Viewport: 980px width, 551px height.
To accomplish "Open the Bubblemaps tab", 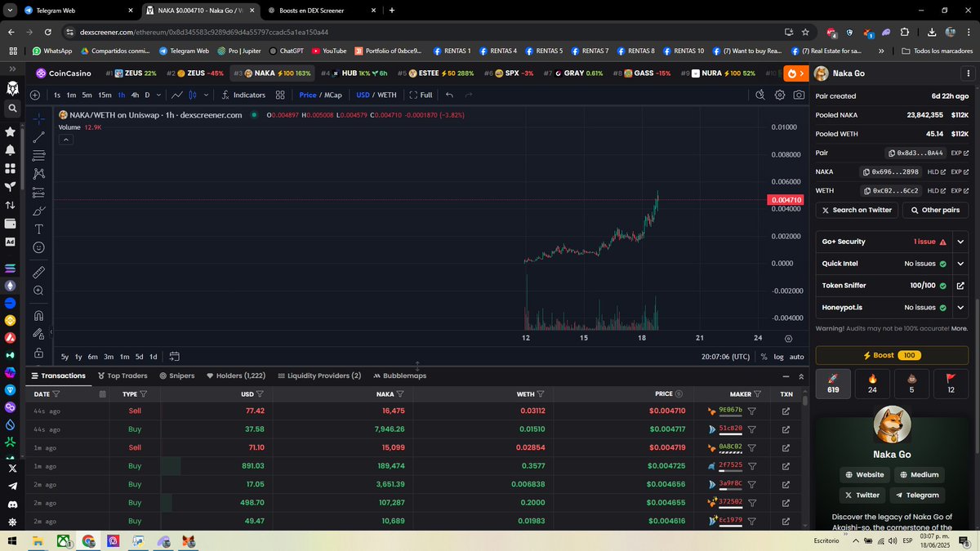I will click(x=399, y=375).
